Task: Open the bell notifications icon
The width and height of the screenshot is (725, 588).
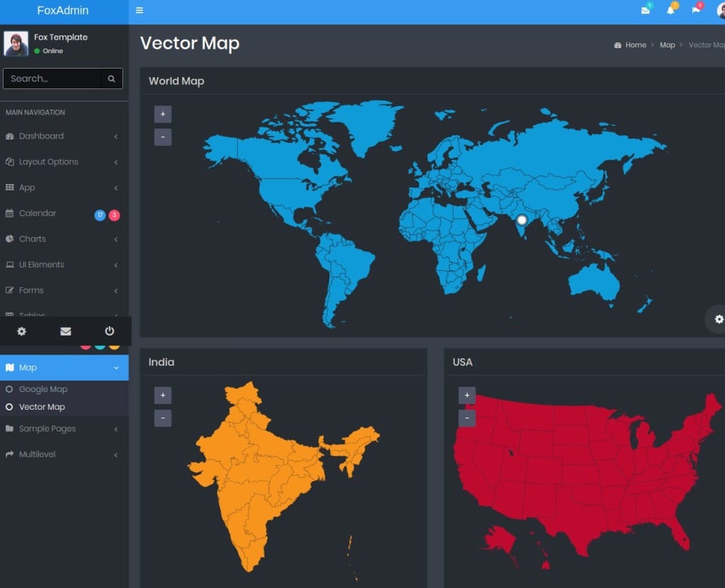Action: tap(670, 11)
